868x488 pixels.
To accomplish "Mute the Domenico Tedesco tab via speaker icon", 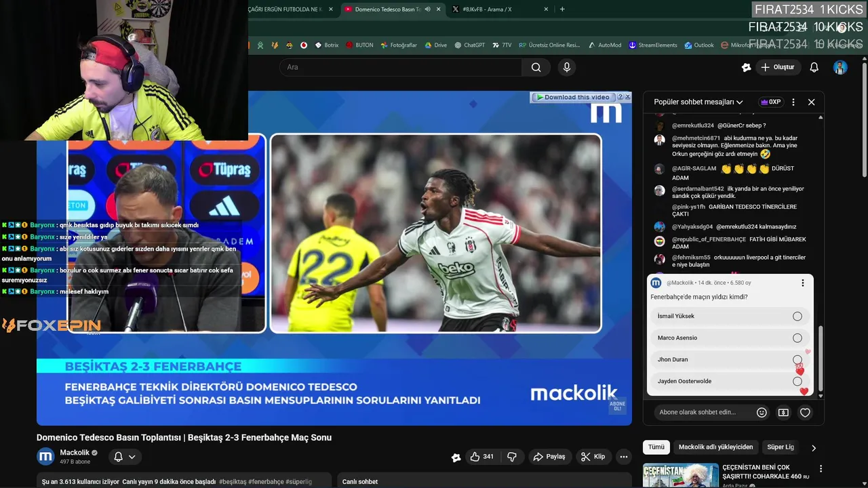I will 427,9.
